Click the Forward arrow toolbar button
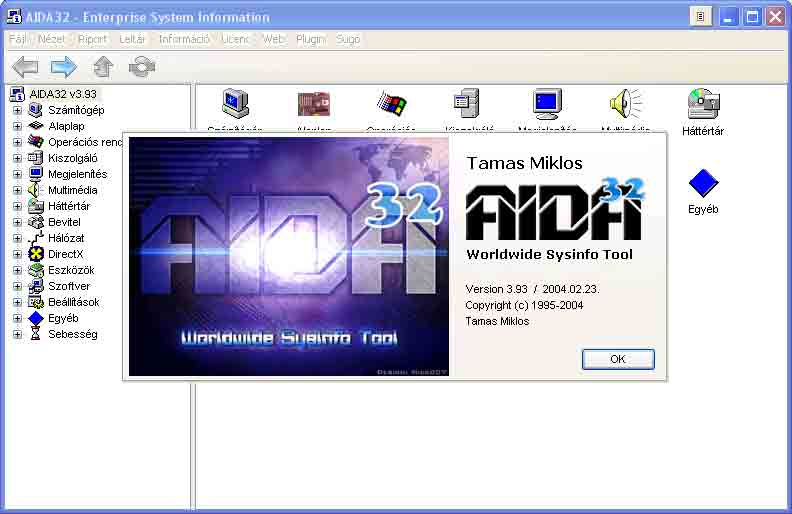Image resolution: width=792 pixels, height=514 pixels. tap(64, 67)
